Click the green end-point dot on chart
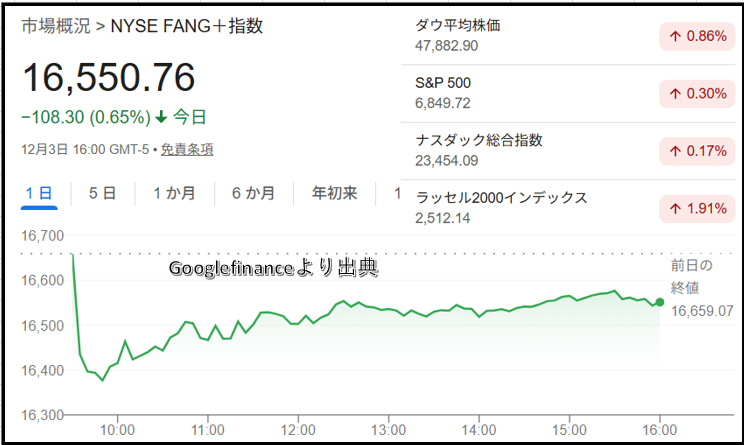The width and height of the screenshot is (744, 445). point(659,302)
